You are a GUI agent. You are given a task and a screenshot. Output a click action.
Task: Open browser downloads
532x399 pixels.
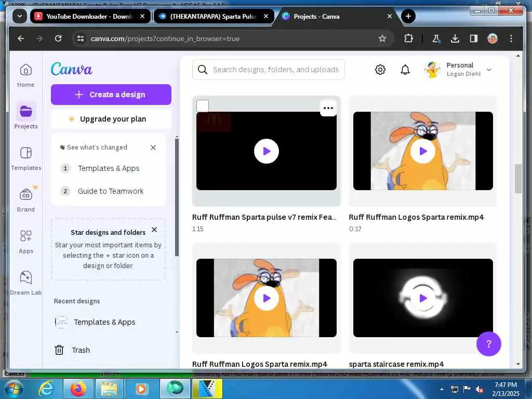(x=455, y=38)
